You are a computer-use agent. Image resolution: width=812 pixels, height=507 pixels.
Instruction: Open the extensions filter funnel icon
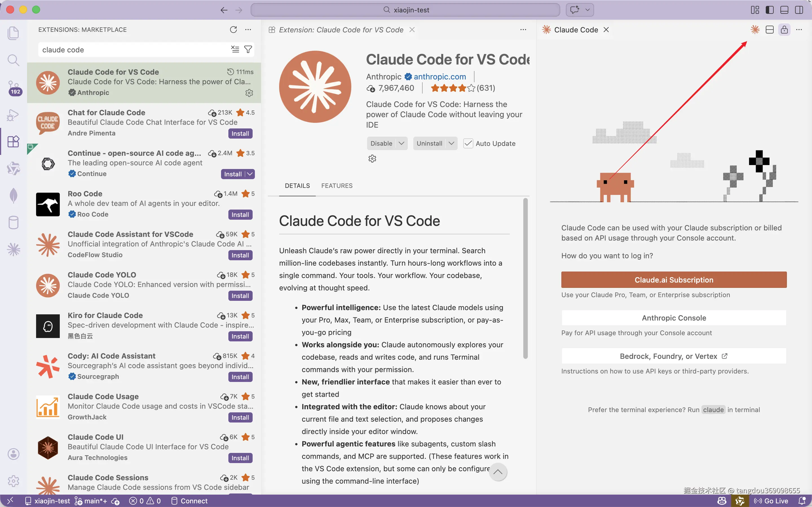pos(248,50)
